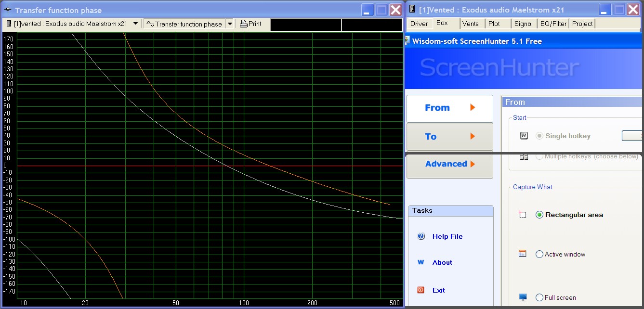Viewport: 644px width, 309px height.
Task: Expand the Transfer function phase graph dropdown
Action: (x=229, y=24)
